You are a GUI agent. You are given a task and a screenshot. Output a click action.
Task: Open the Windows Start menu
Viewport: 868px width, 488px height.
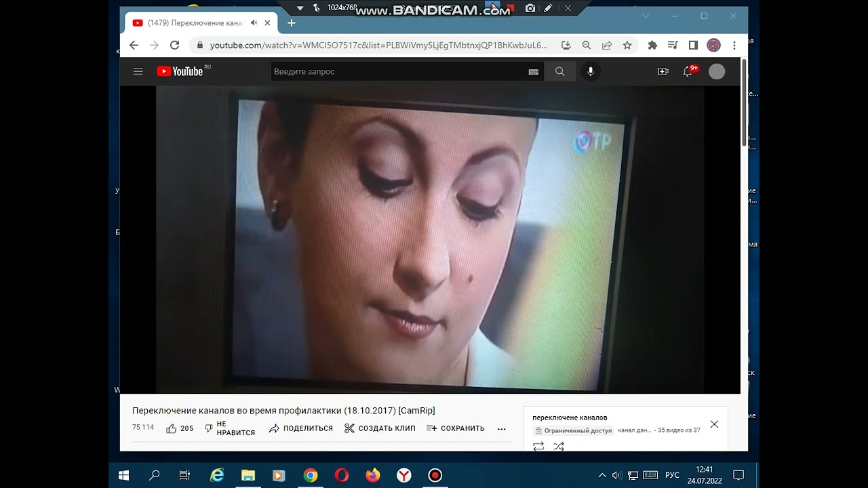123,475
